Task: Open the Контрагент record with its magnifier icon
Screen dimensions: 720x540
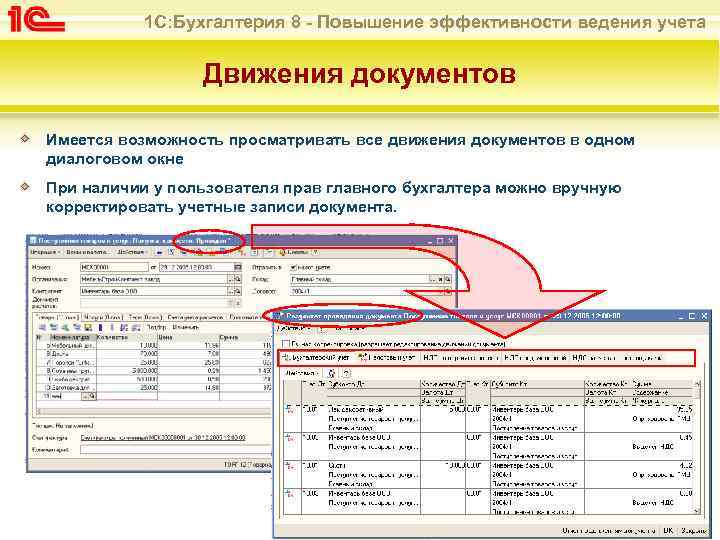Action: click(238, 291)
